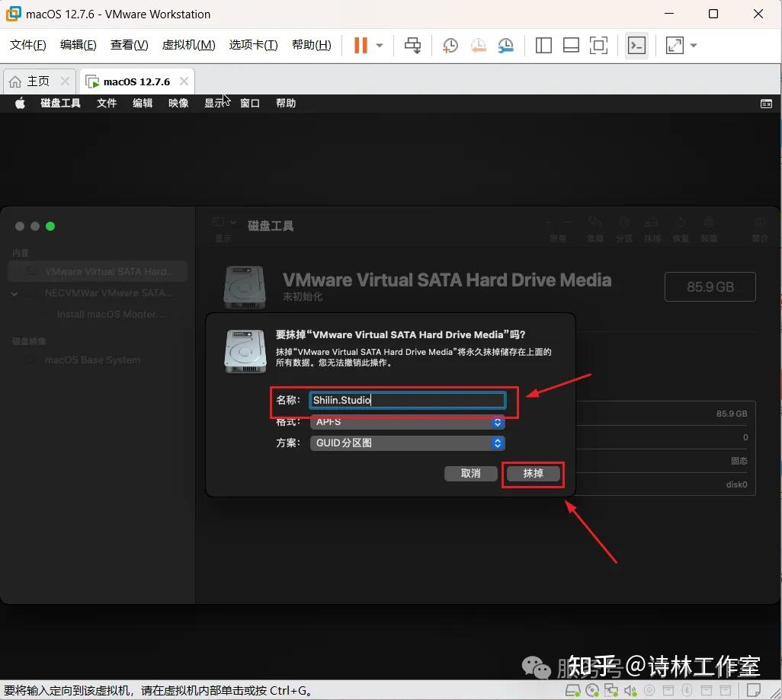Viewport: 782px width, 700px height.
Task: Open the 选项卡(T) menu
Action: [x=253, y=45]
